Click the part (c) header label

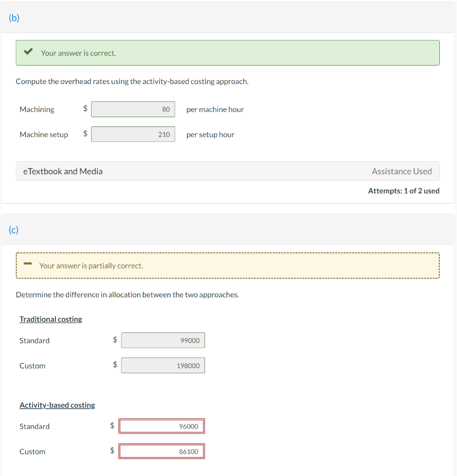click(13, 230)
